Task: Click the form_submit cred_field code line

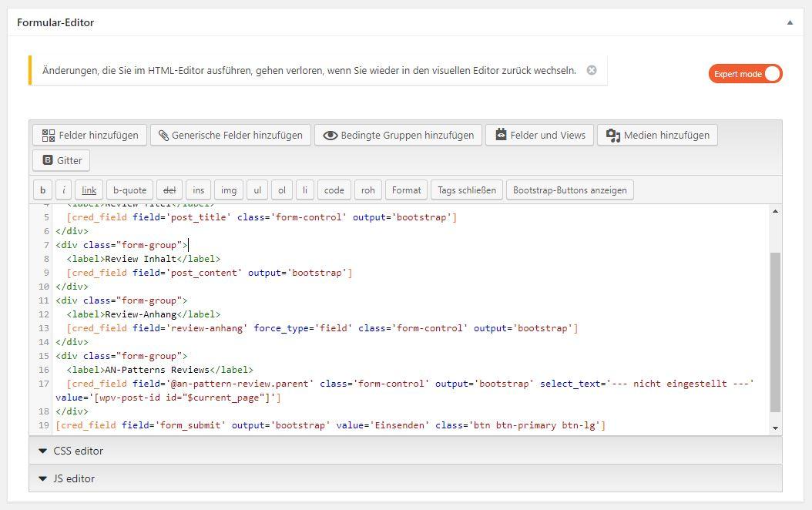Action: (331, 425)
